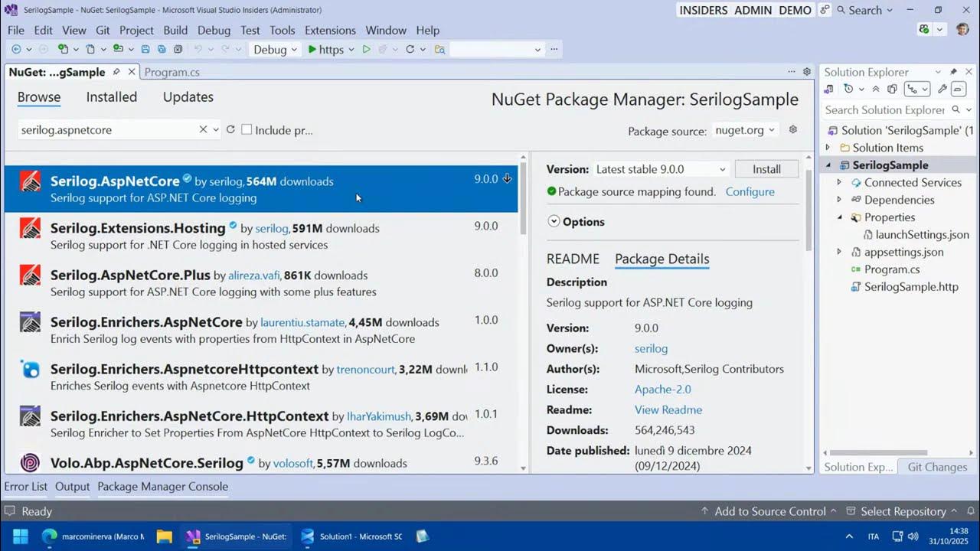Viewport: 980px width, 551px height.
Task: Click the document window settings gear
Action: [x=807, y=71]
